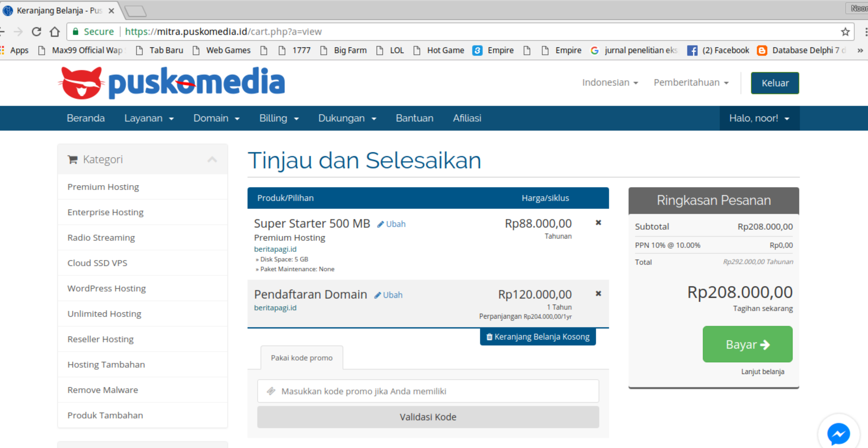Select Cloud SSD VPS category
Viewport: 868px width, 448px height.
click(x=143, y=263)
